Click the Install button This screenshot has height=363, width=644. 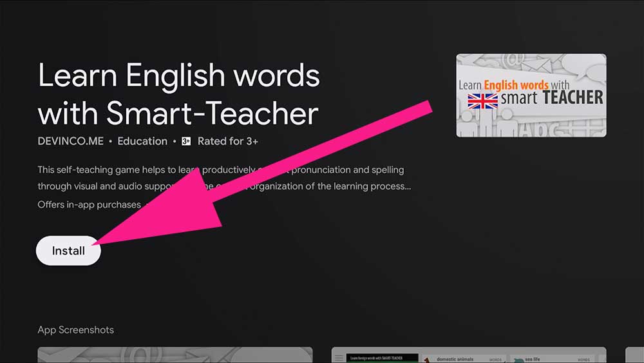[x=68, y=250]
